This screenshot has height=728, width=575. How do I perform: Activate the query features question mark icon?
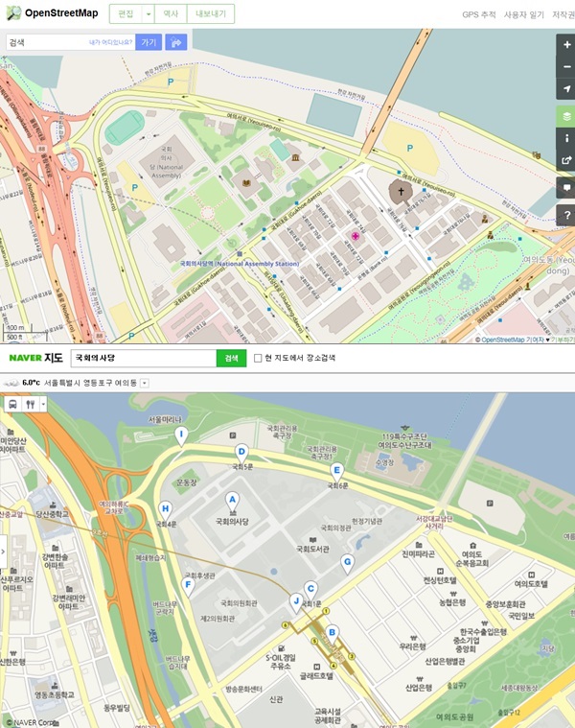tap(566, 215)
